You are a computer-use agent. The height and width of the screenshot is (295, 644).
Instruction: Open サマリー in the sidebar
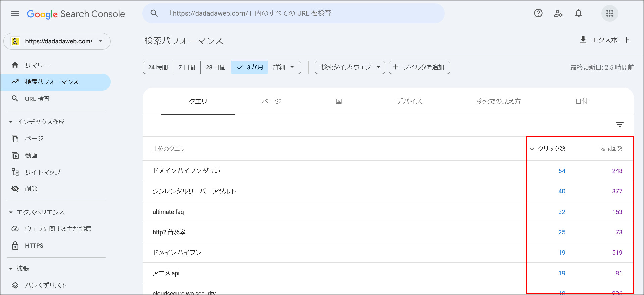click(x=55, y=65)
